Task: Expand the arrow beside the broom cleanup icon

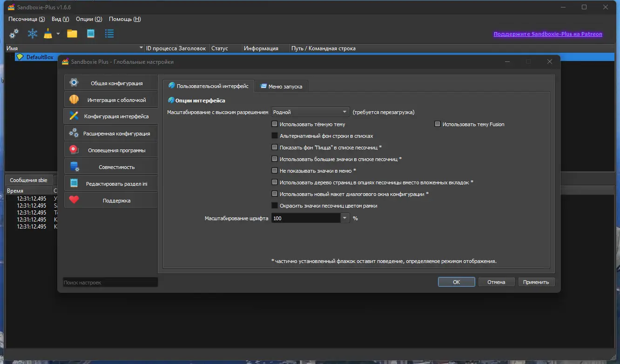Action: [58, 34]
